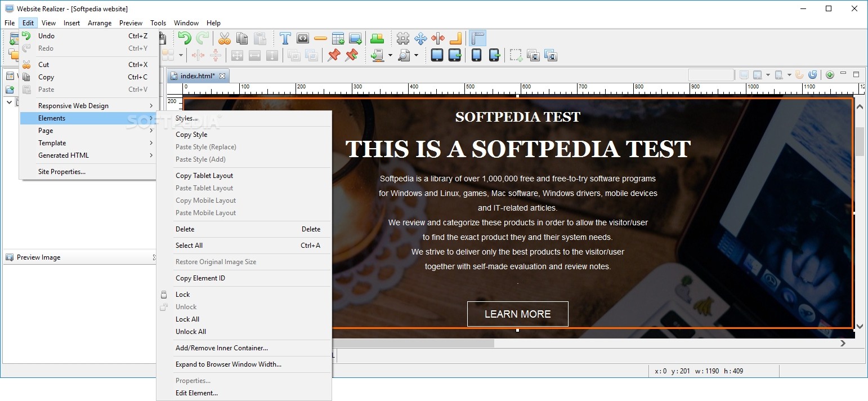Open the File menu
This screenshot has height=401, width=868.
coord(10,23)
